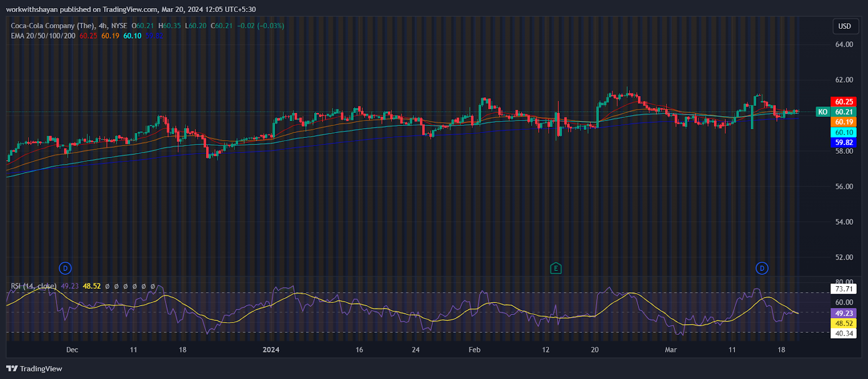
Task: Click the 62.00 price axis label
Action: coord(844,80)
